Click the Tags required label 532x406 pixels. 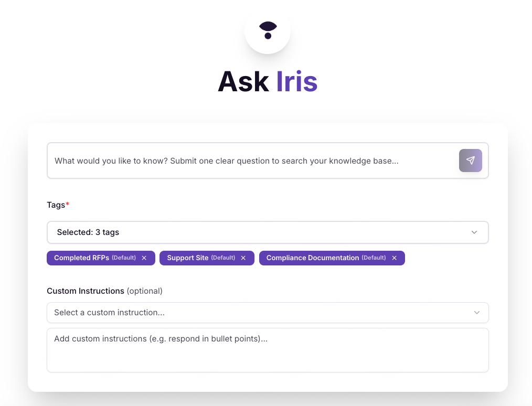pos(58,205)
